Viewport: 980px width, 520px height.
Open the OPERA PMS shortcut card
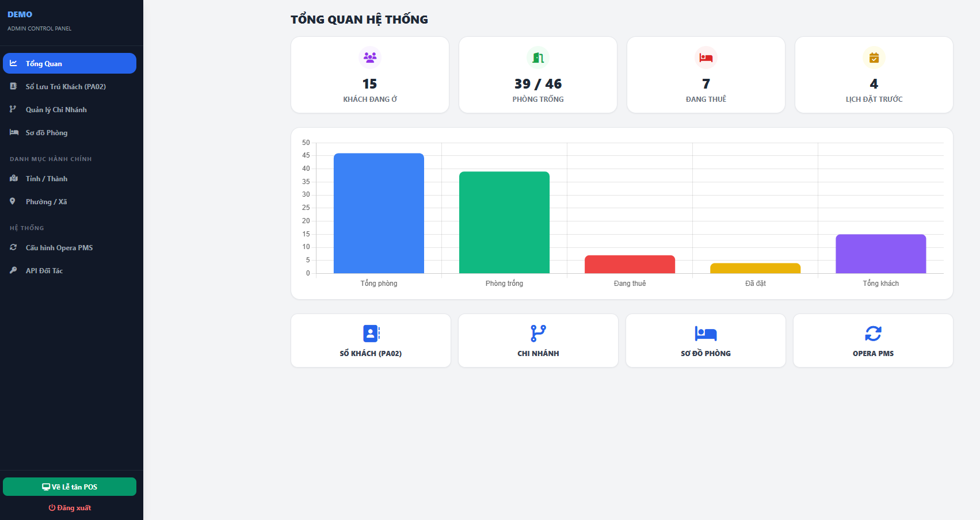[873, 341]
